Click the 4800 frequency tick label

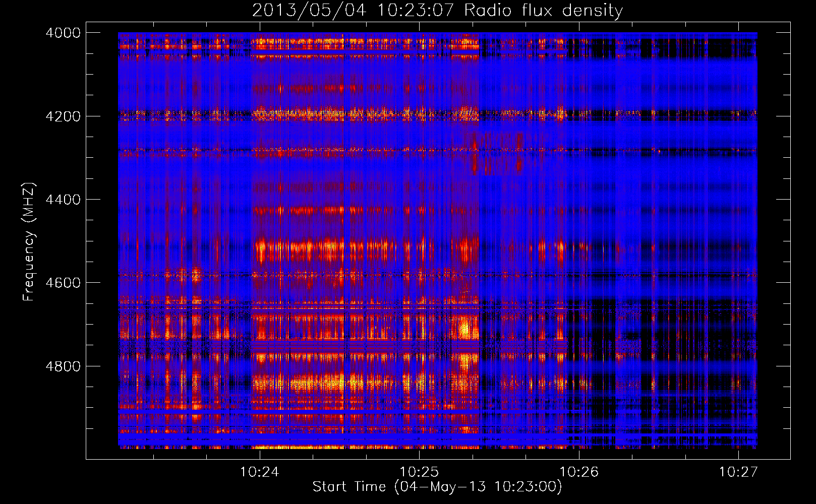[63, 366]
